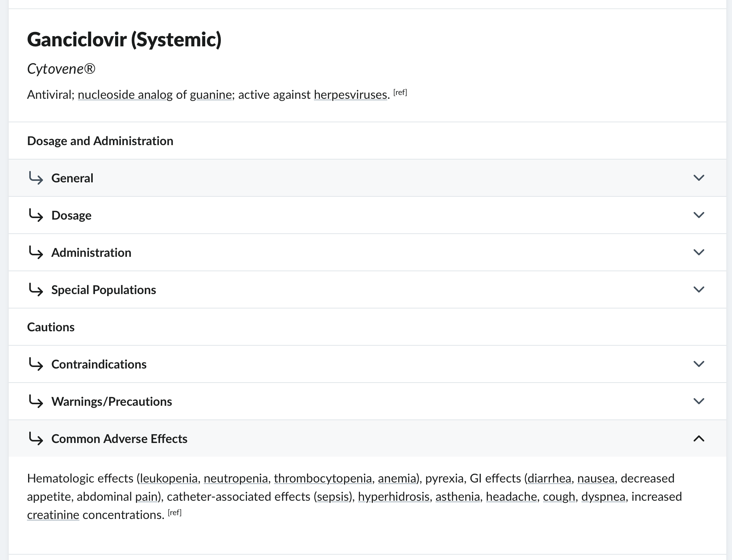
Task: Expand the Special Populations chevron
Action: pyautogui.click(x=699, y=289)
